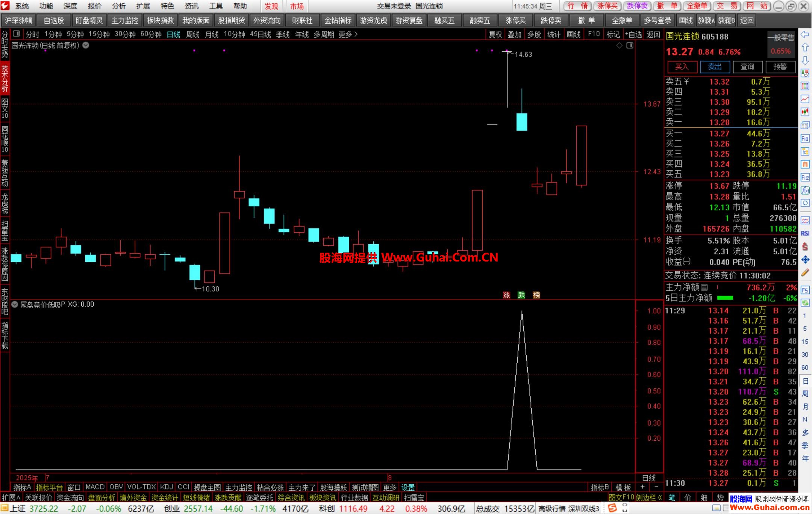Open 指标B selector

600,488
